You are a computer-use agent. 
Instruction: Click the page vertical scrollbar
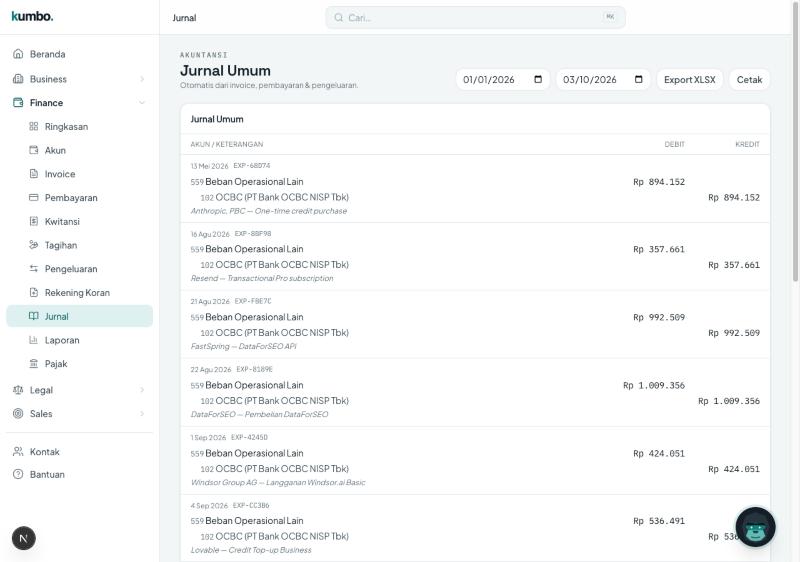click(x=795, y=140)
